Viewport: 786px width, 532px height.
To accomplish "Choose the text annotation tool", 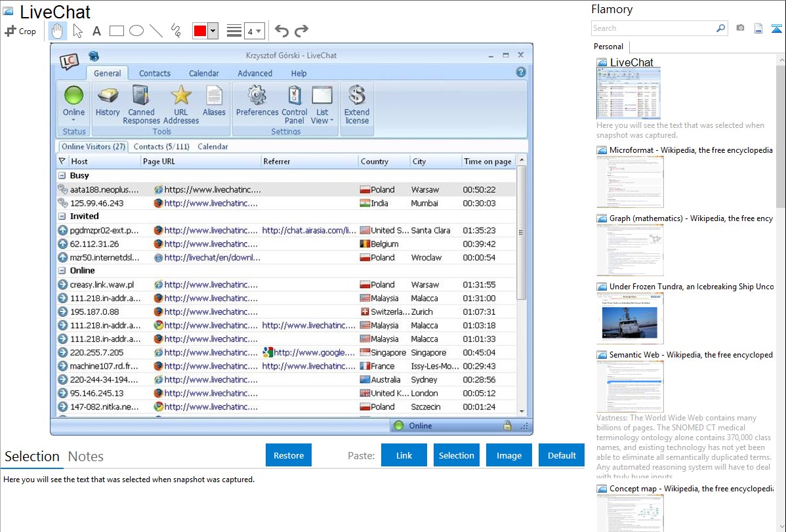I will 96,31.
